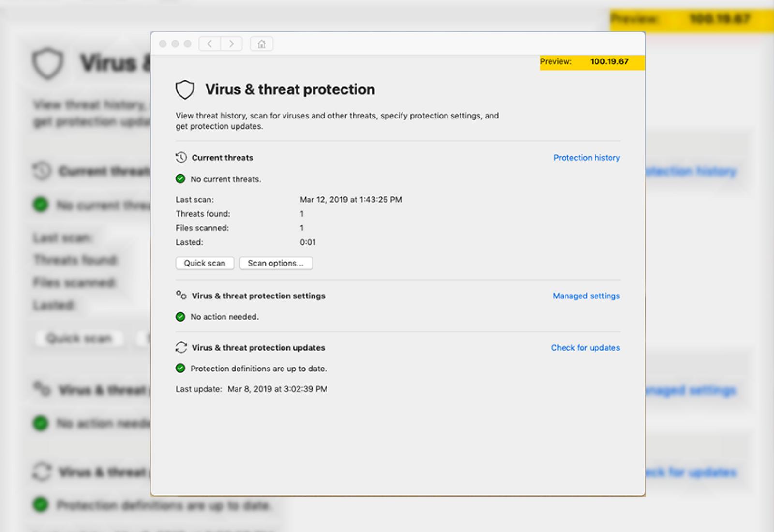The image size is (774, 532).
Task: Click green check next to No current threats
Action: [180, 179]
